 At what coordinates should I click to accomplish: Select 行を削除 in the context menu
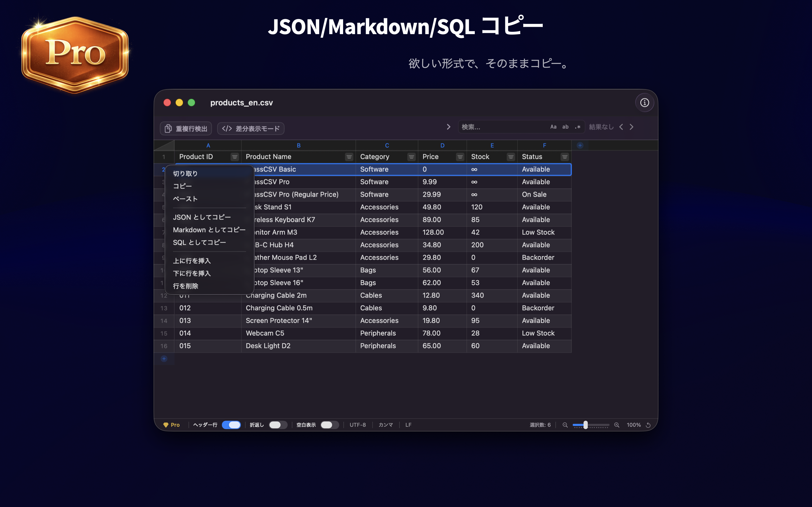pyautogui.click(x=186, y=286)
